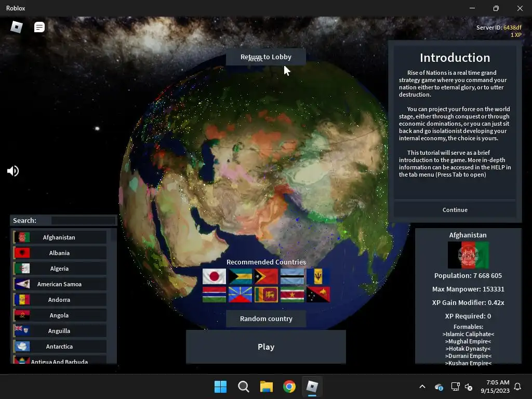532x399 pixels.
Task: Open File Explorer from taskbar
Action: click(x=267, y=387)
